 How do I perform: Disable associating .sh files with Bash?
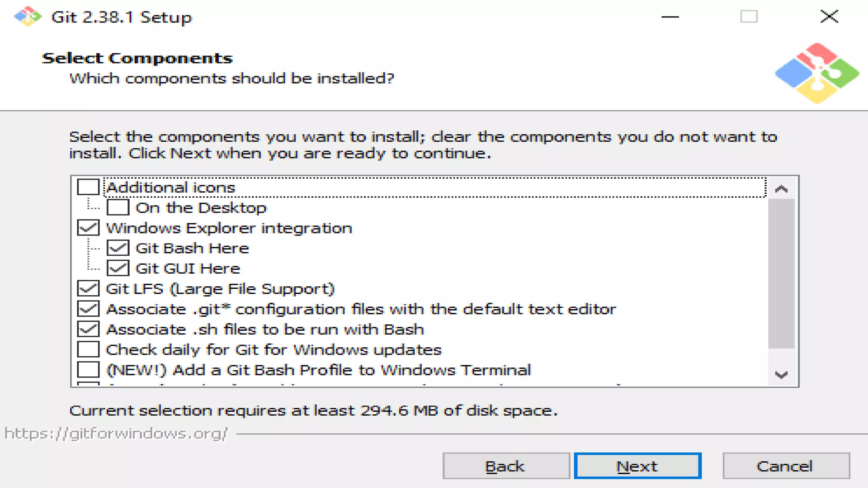[88, 329]
